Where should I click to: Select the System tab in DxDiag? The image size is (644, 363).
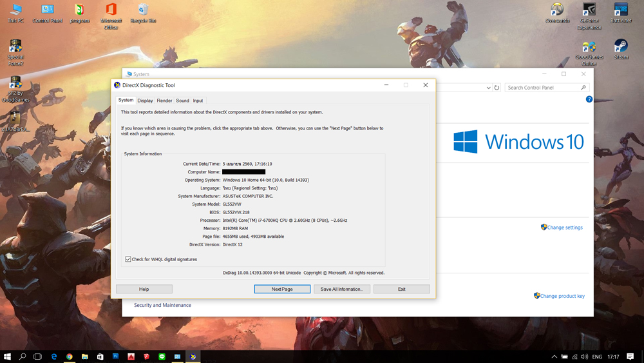click(x=126, y=100)
